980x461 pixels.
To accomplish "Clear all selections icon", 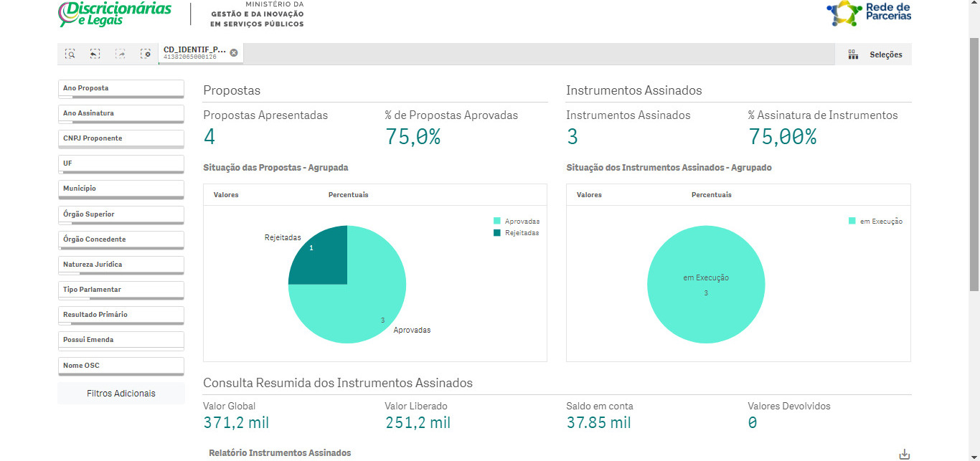I will (x=146, y=54).
